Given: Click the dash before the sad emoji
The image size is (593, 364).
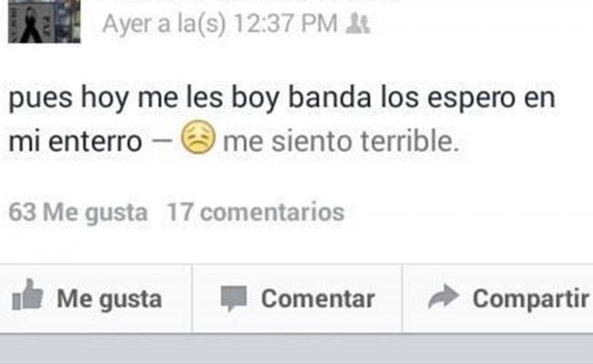Looking at the screenshot, I should point(161,141).
